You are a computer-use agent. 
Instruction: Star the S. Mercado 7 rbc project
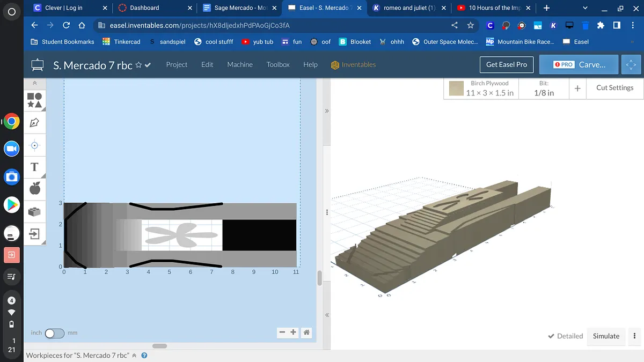pyautogui.click(x=138, y=65)
